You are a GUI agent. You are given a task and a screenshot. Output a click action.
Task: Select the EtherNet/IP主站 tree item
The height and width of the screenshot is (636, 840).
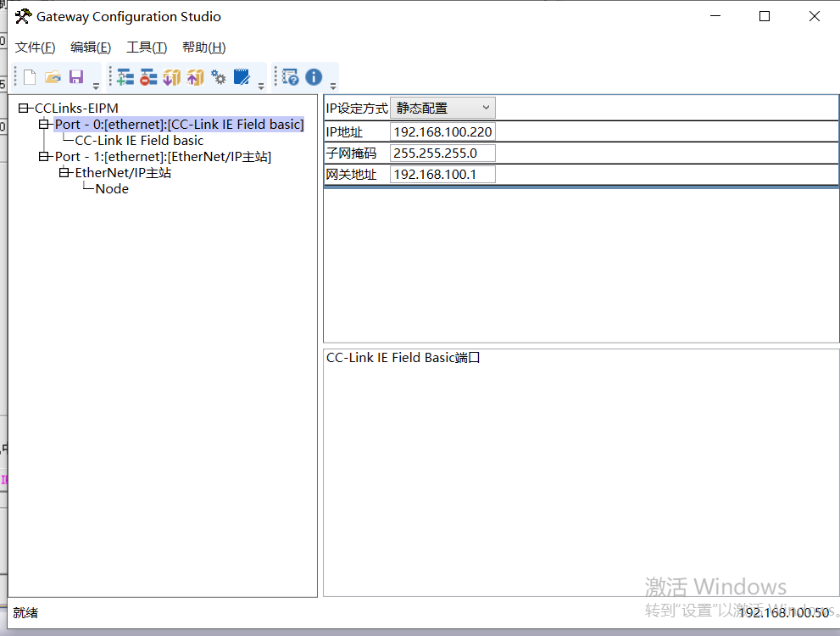click(x=123, y=172)
